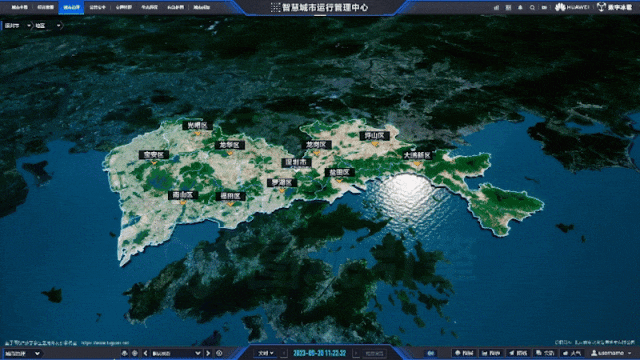640x360 pixels.
Task: Open the first tab in the top navigation
Action: tap(20, 7)
